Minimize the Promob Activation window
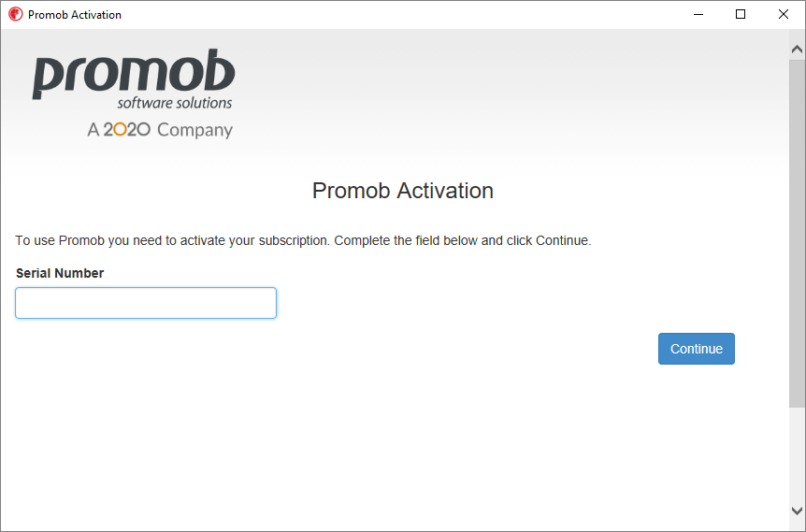 [x=698, y=14]
